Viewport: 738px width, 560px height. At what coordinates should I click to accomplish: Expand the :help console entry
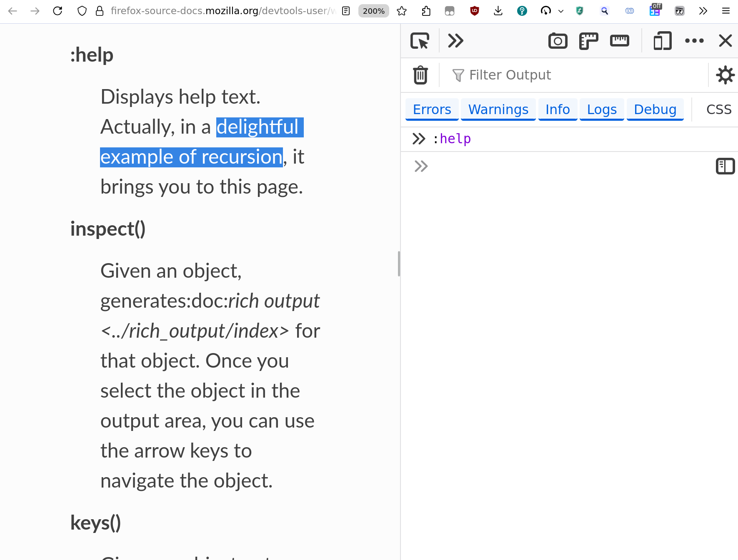[x=418, y=139]
